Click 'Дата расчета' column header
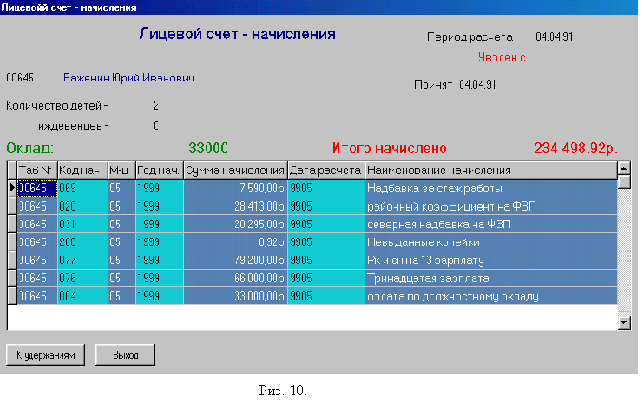Screen dimensions: 641x401 (326, 170)
